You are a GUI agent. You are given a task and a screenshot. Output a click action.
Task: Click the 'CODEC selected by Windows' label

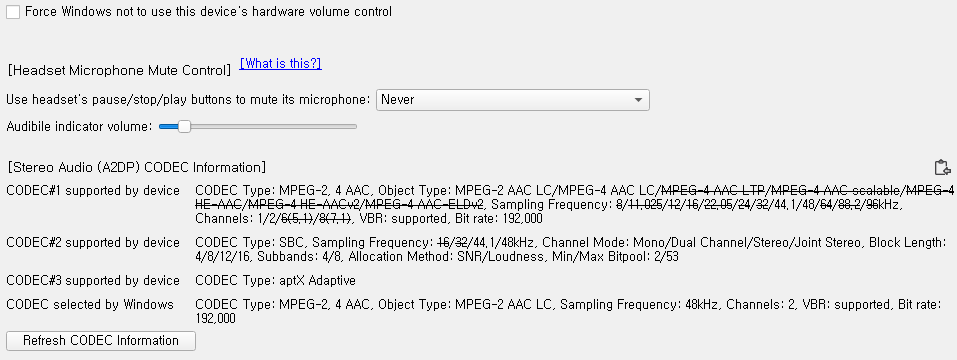click(90, 304)
